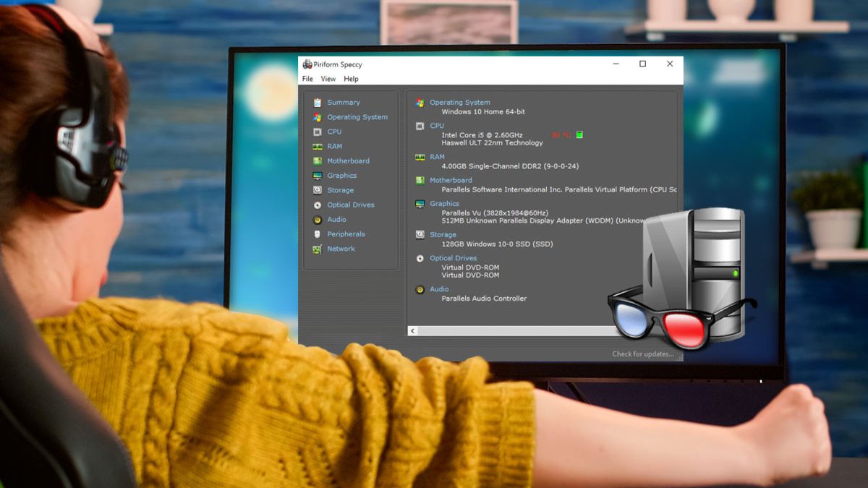Open the View menu

(328, 79)
